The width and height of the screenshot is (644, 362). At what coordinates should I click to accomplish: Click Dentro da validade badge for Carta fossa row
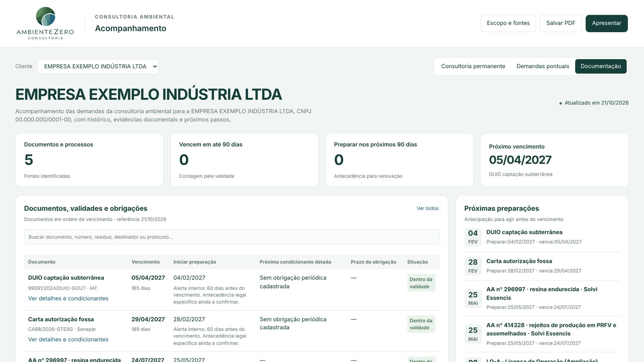point(421,324)
